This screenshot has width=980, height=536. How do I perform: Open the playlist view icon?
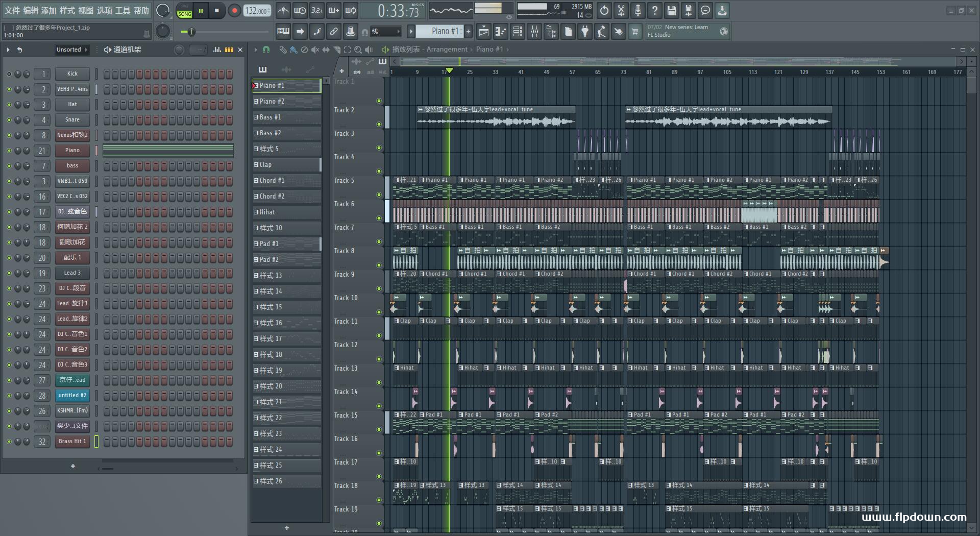[484, 32]
